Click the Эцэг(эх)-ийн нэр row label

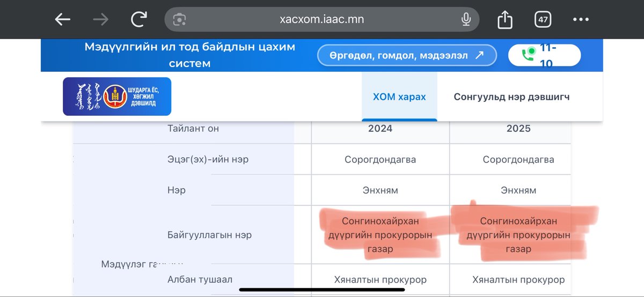tap(208, 160)
